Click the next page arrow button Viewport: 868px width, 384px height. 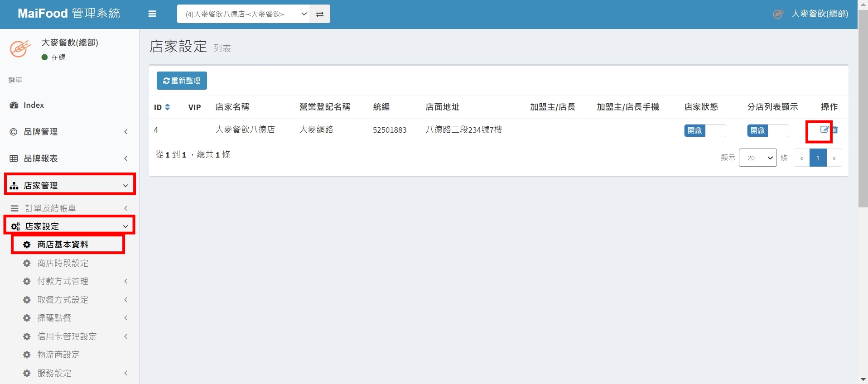click(834, 158)
